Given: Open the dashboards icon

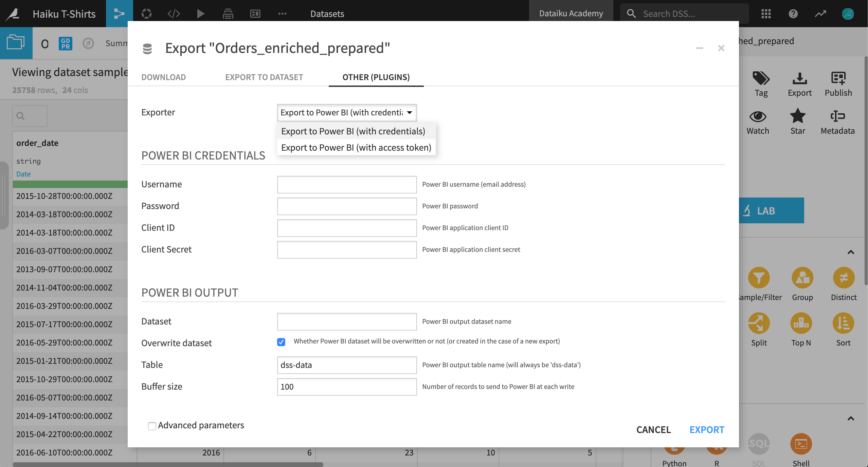Looking at the screenshot, I should (255, 14).
